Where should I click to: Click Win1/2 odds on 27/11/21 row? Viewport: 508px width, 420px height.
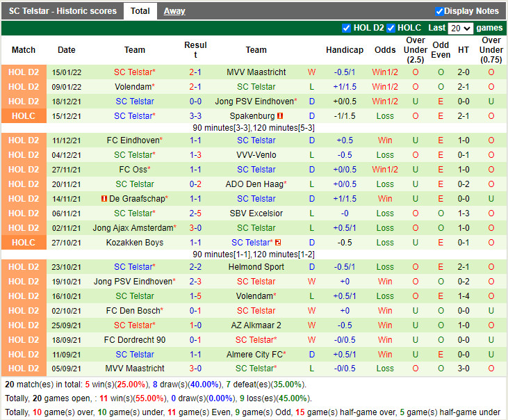(x=385, y=170)
